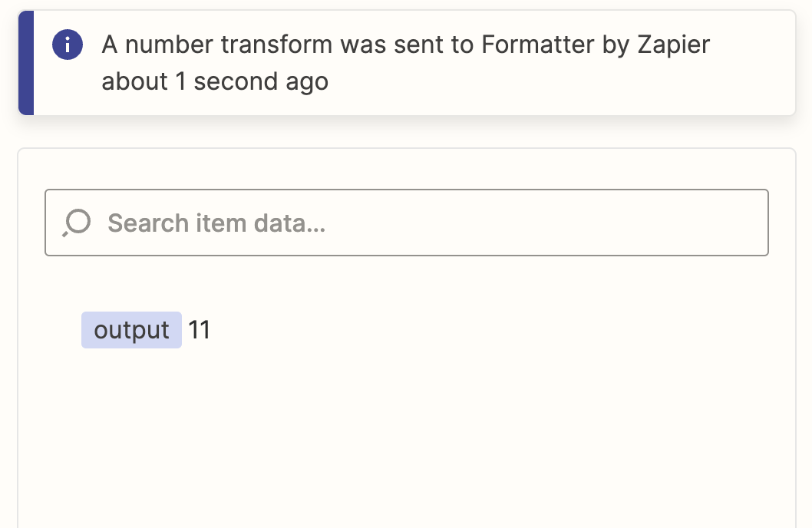This screenshot has height=528, width=812.
Task: Click the number transform notification message
Action: pos(405,63)
